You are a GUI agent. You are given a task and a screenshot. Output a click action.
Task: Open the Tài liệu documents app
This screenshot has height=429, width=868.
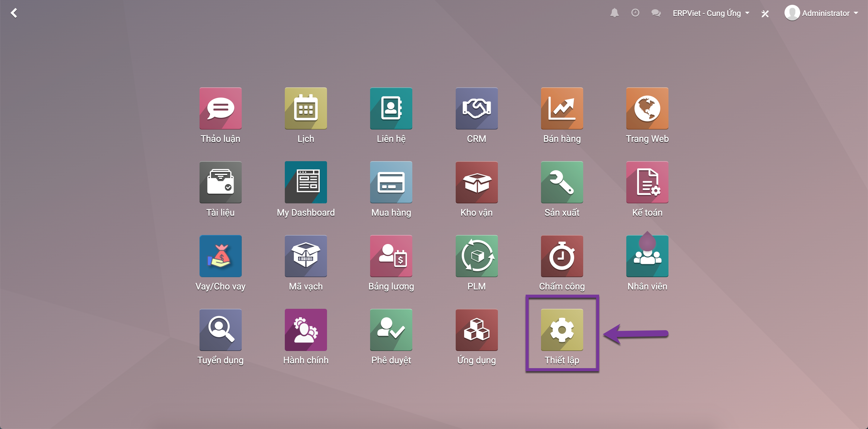[x=220, y=182]
